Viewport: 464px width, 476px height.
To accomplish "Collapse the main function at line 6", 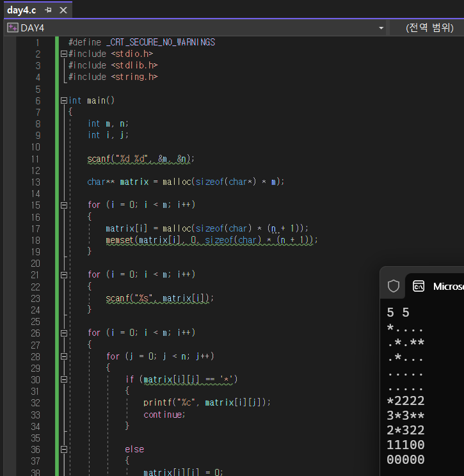I will coord(64,100).
